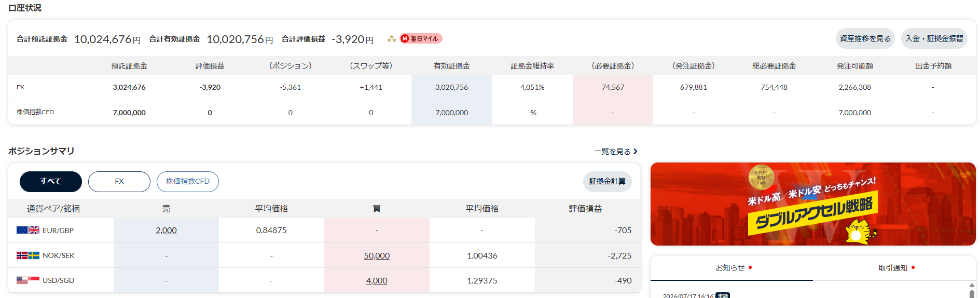980x298 pixels.
Task: Click the notification list scrollbar up arrow
Action: click(x=972, y=286)
